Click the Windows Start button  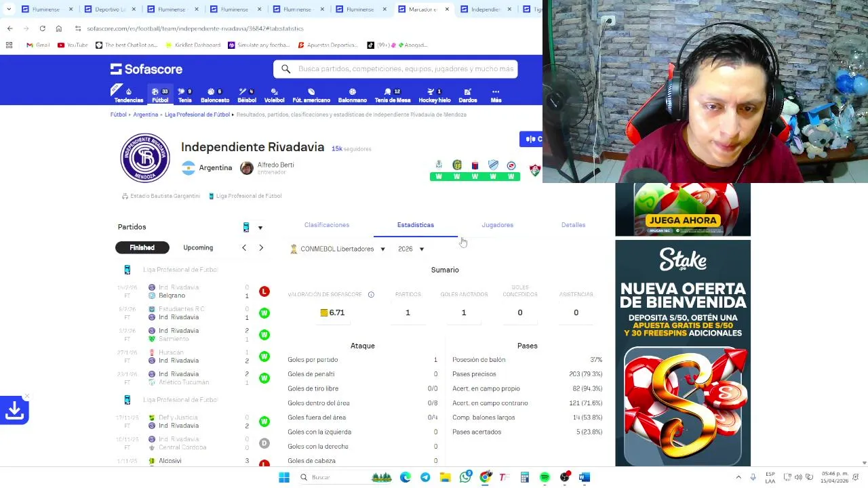point(284,477)
